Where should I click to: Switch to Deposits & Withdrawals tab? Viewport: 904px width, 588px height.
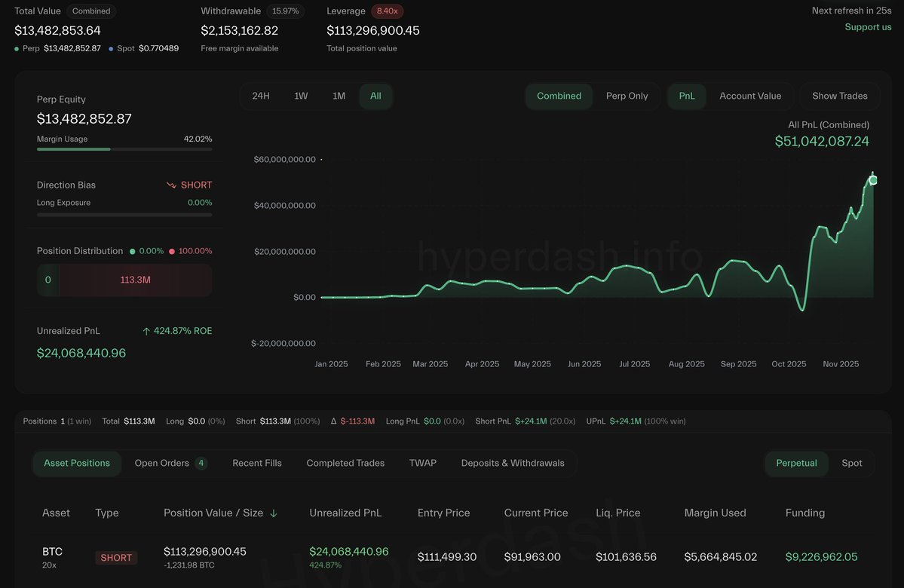[x=513, y=464]
